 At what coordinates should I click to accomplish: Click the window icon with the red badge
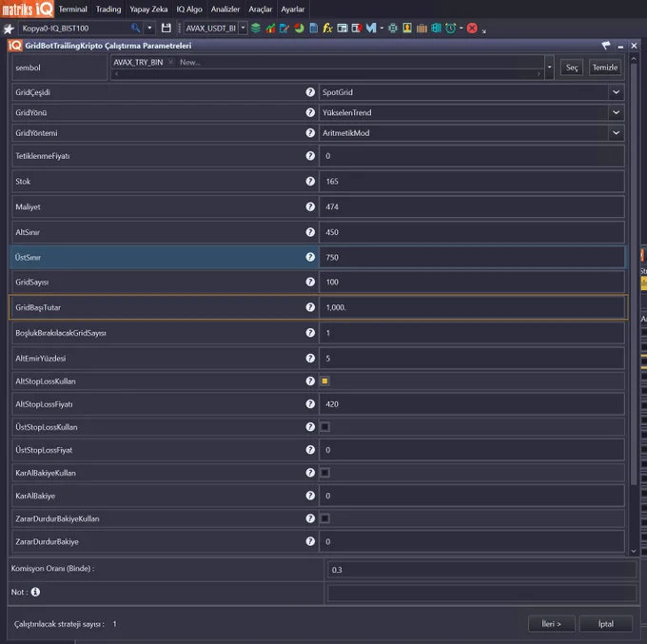click(x=357, y=28)
